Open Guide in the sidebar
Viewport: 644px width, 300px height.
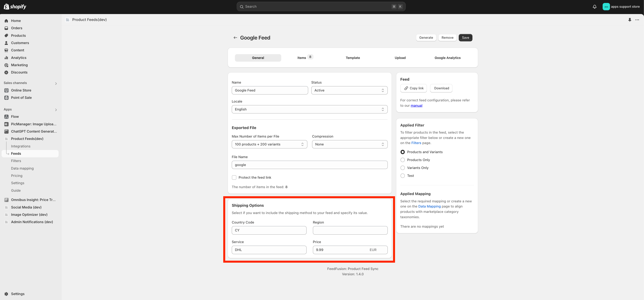click(x=16, y=191)
